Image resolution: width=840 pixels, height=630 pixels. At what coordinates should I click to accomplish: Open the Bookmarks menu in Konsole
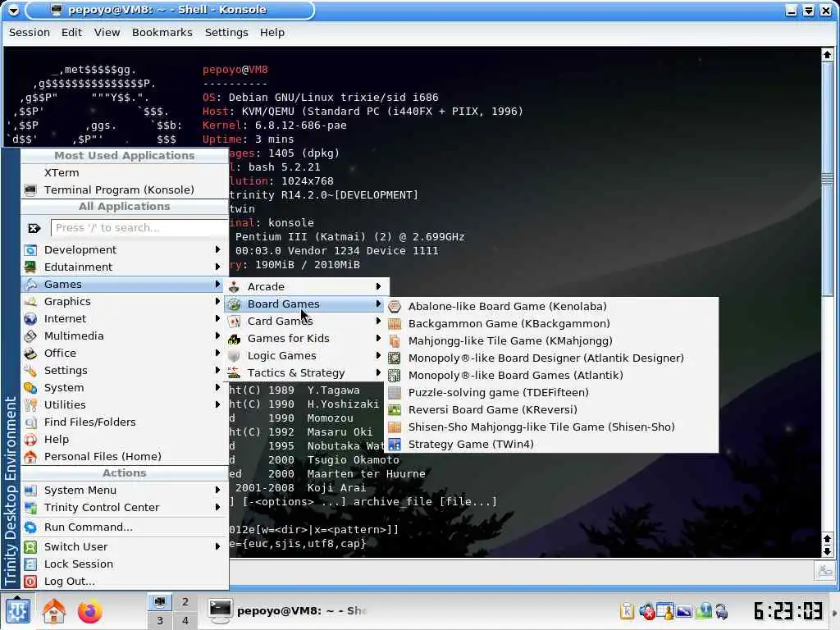click(x=162, y=33)
